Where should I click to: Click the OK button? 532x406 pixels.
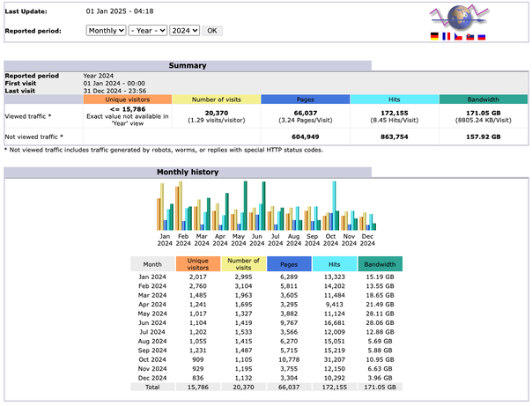pos(212,31)
